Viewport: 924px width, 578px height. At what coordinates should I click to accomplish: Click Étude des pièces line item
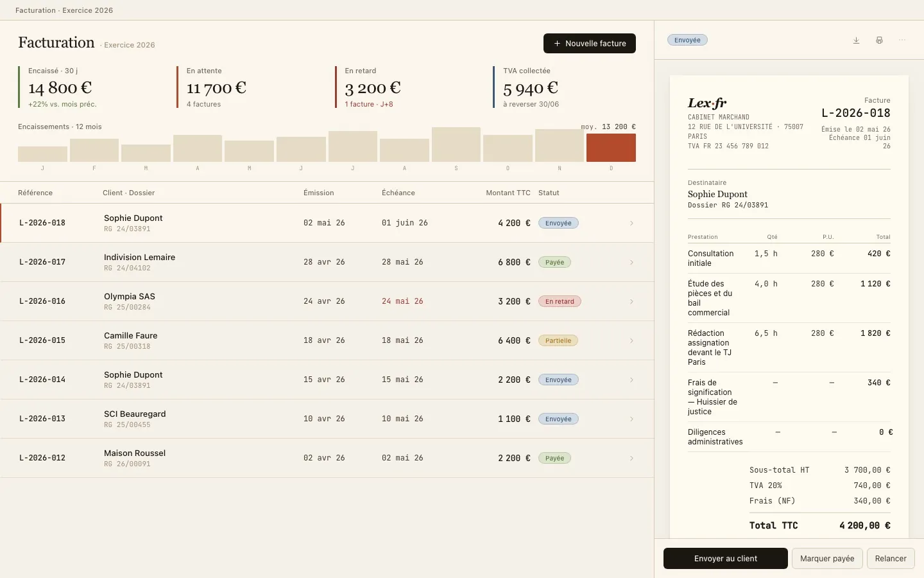click(x=710, y=298)
